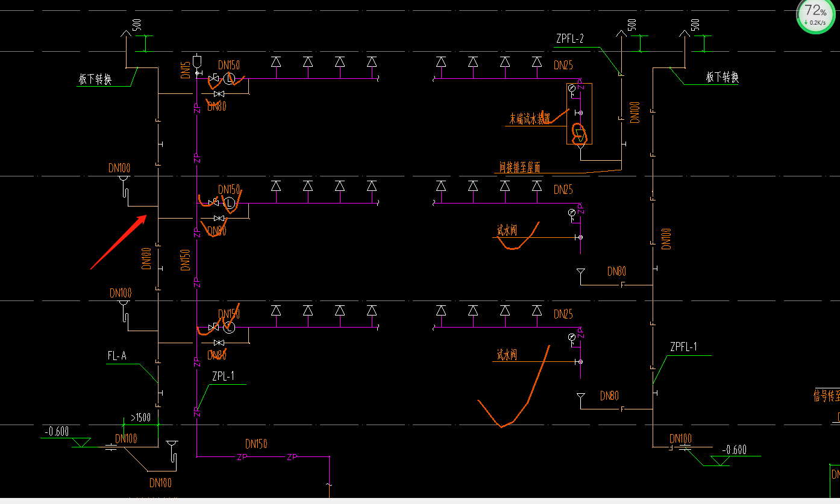Pick the pressure gauge inside the 末端试水装置 box
The image size is (840, 504).
[572, 89]
